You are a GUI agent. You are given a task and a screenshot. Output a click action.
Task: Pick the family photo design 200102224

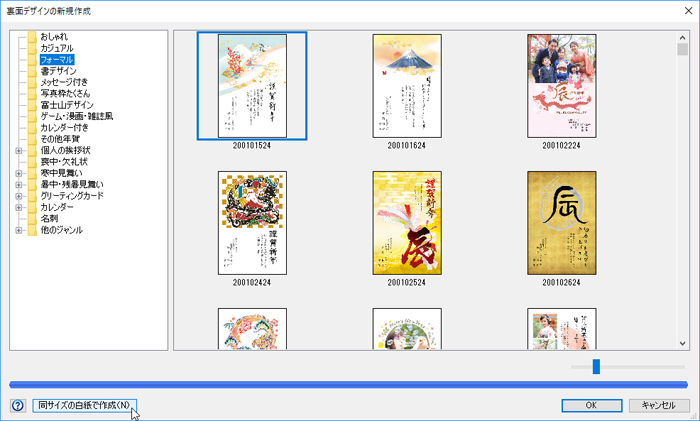(x=562, y=86)
